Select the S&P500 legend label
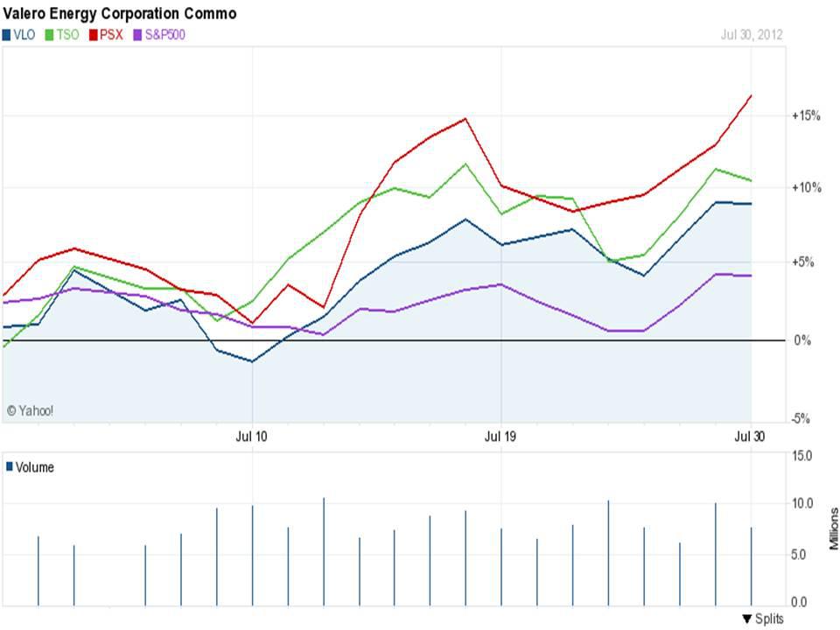Viewport: 840px width, 630px height. [x=165, y=35]
